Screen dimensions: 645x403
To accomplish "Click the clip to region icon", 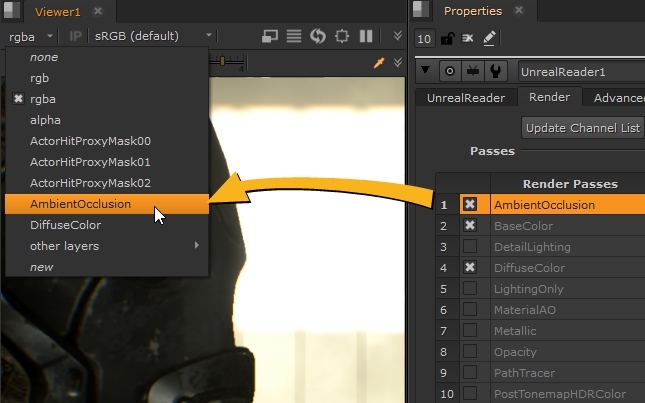I will tap(270, 36).
